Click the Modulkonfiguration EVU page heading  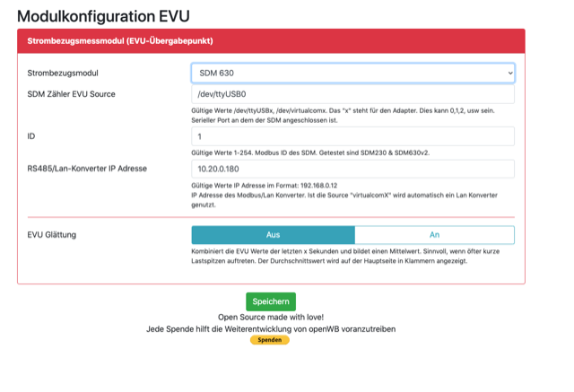[103, 16]
